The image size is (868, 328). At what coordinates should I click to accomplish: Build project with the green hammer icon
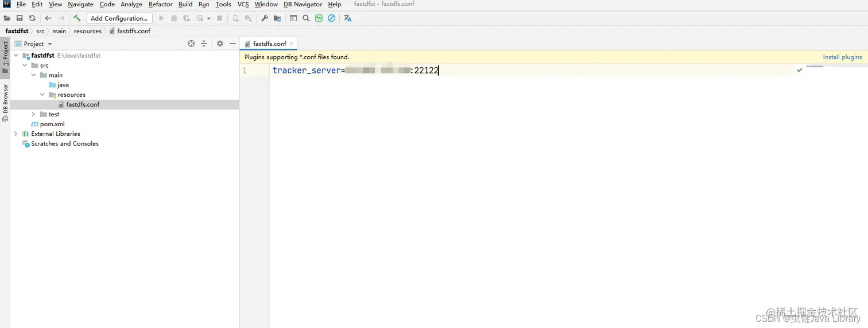pos(77,18)
